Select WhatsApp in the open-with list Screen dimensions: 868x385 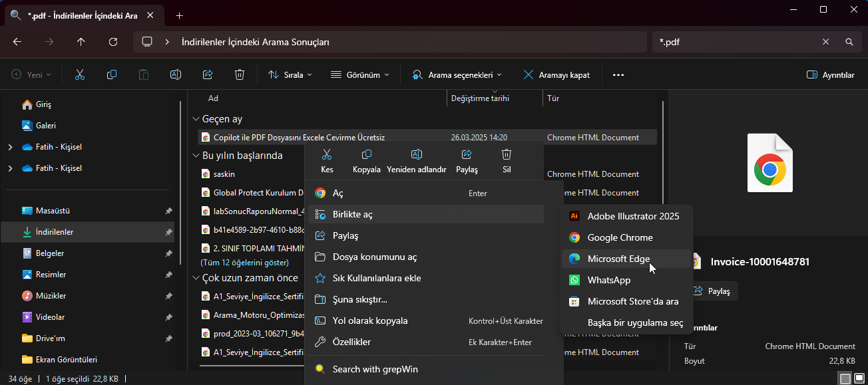[608, 280]
